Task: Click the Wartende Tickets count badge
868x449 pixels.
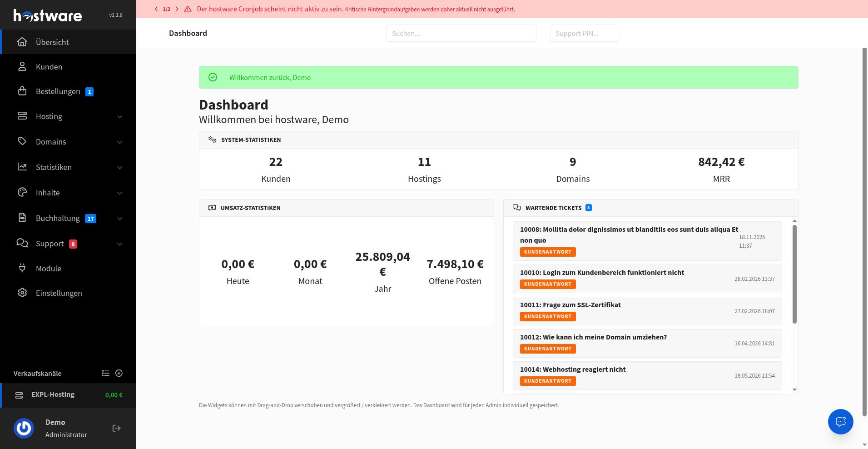Action: pos(589,208)
